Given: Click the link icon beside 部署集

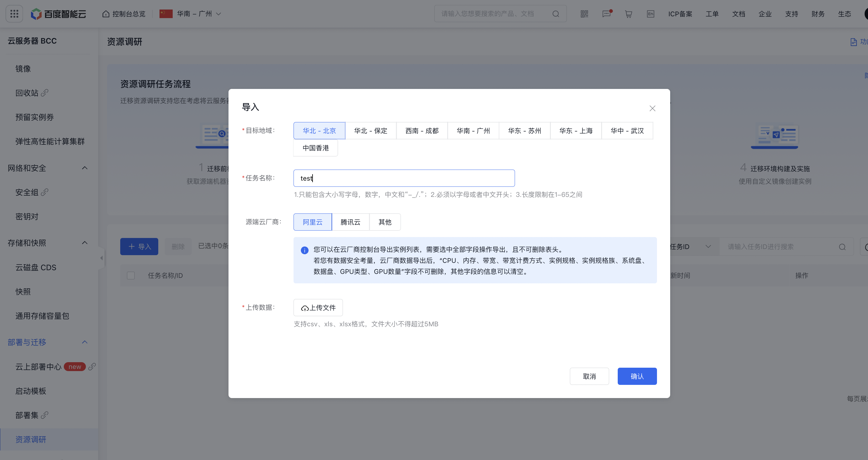Looking at the screenshot, I should point(45,415).
